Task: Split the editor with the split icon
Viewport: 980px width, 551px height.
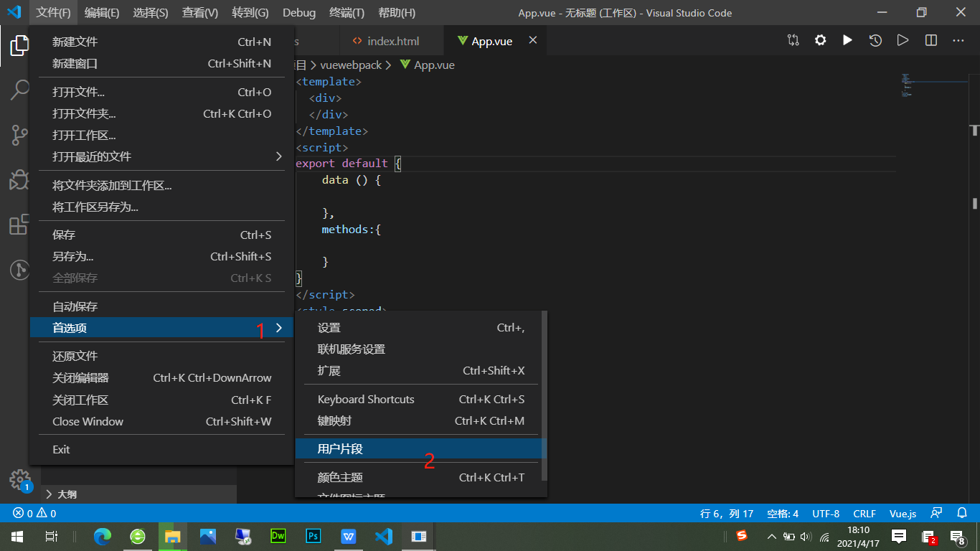Action: [x=930, y=41]
